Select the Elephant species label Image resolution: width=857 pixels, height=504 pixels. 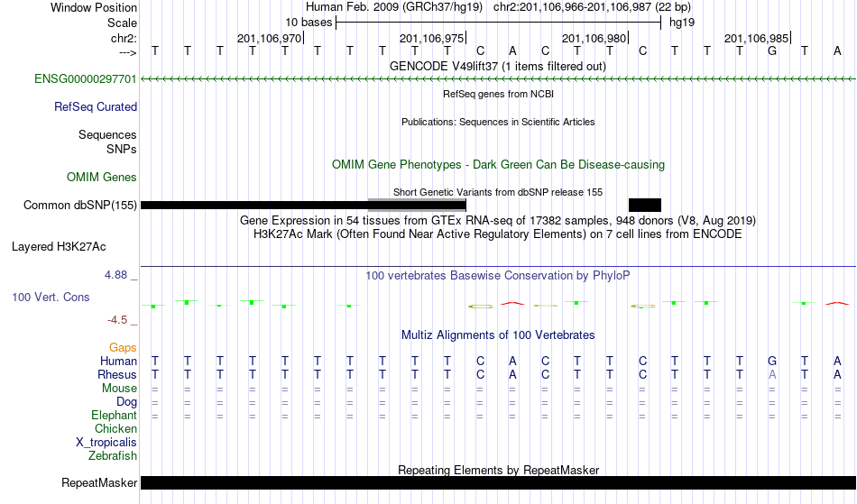click(x=115, y=416)
